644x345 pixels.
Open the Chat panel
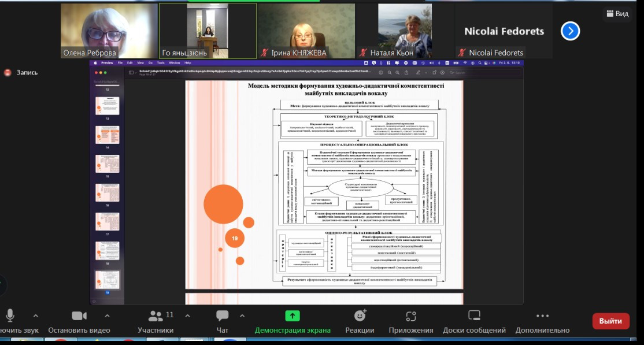point(223,316)
